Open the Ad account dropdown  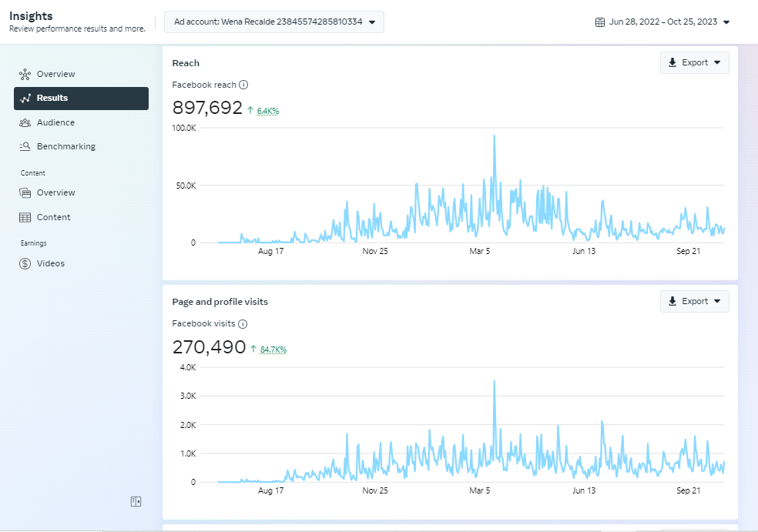[274, 22]
